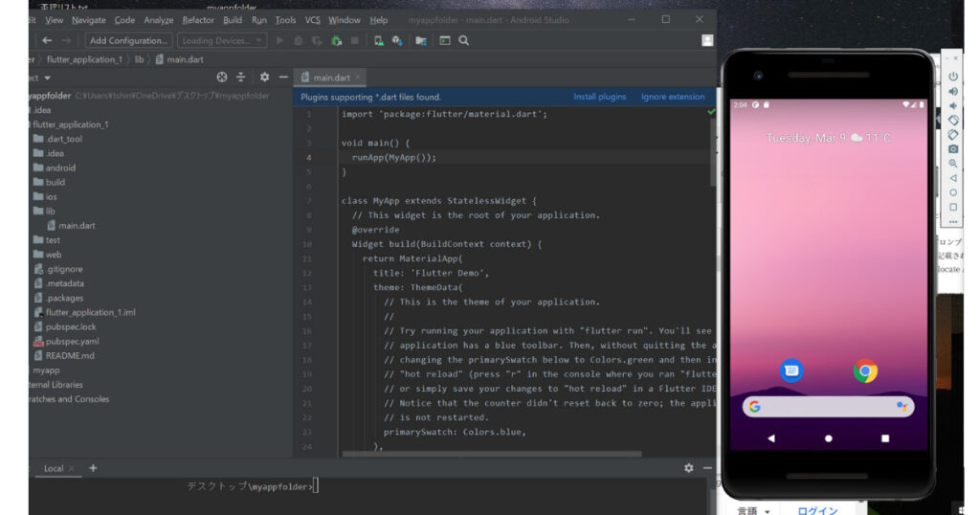
Task: Click the green Run play icon
Action: coord(280,40)
